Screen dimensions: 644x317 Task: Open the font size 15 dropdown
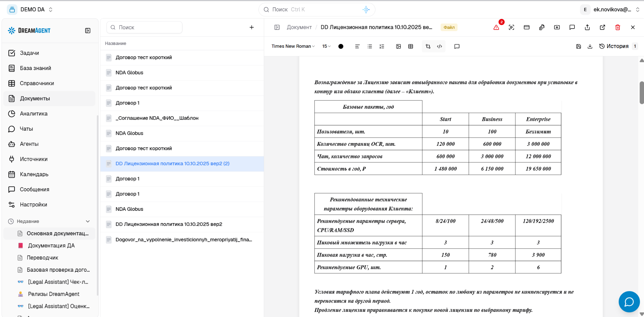click(326, 46)
